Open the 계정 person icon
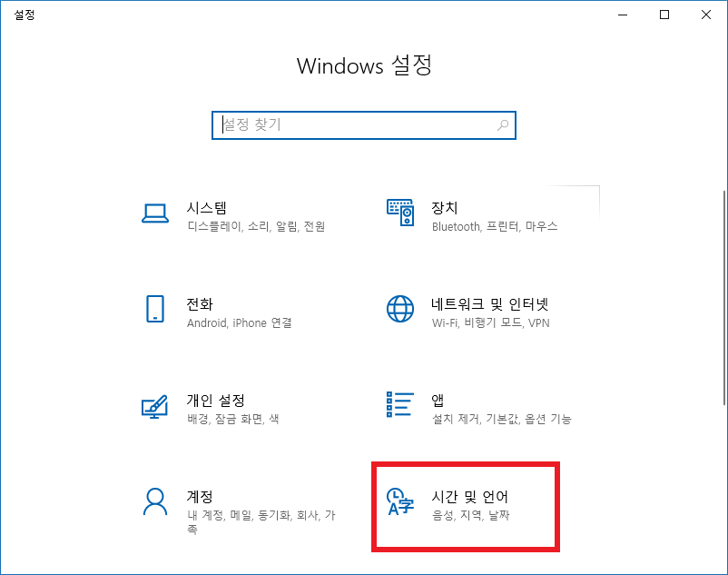The image size is (728, 575). tap(155, 501)
